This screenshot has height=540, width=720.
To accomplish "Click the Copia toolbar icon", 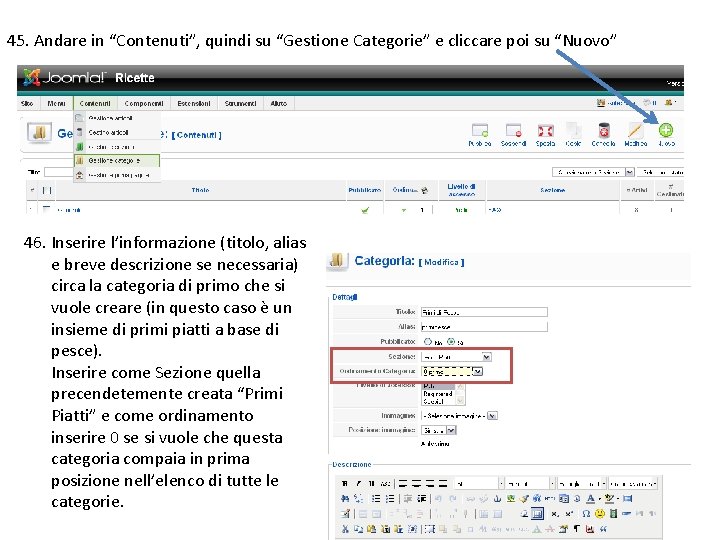I will point(573,130).
